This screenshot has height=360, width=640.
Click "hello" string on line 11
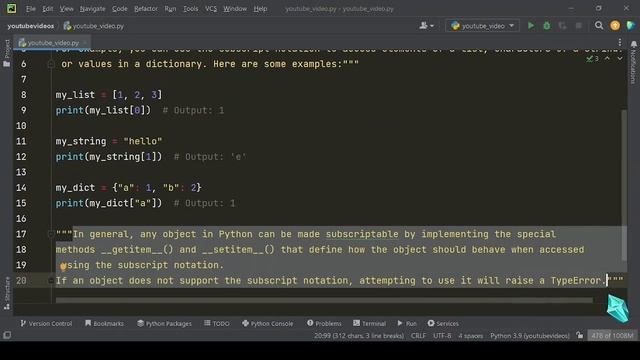click(x=143, y=141)
